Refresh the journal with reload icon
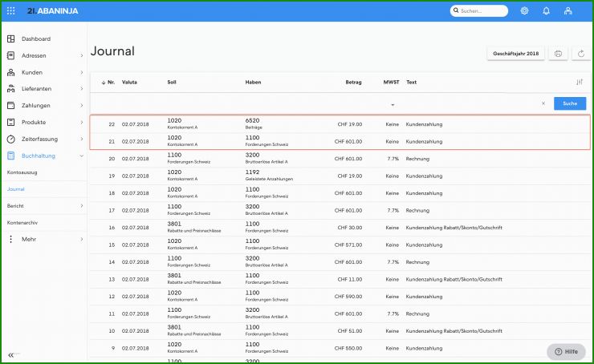Image resolution: width=594 pixels, height=364 pixels. 581,54
